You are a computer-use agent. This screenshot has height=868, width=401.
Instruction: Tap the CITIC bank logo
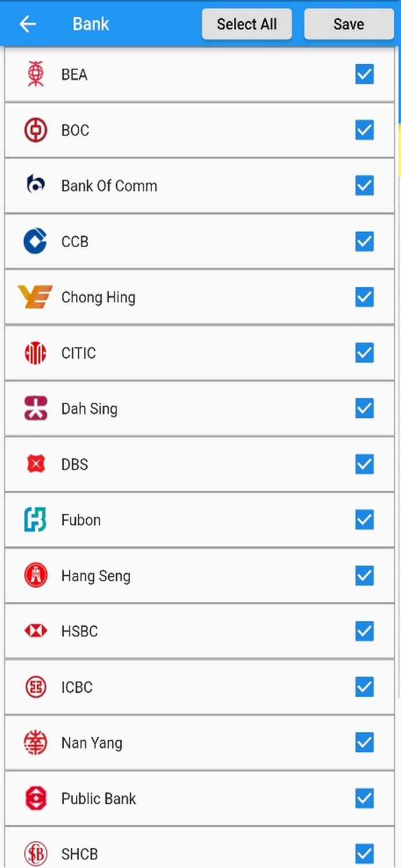(x=35, y=352)
